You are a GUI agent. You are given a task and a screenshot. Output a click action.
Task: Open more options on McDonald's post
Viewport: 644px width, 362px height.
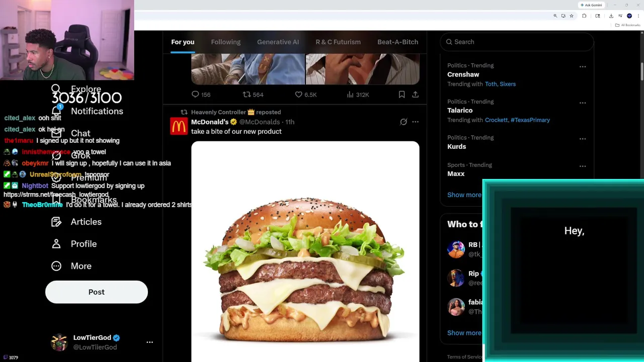click(415, 122)
